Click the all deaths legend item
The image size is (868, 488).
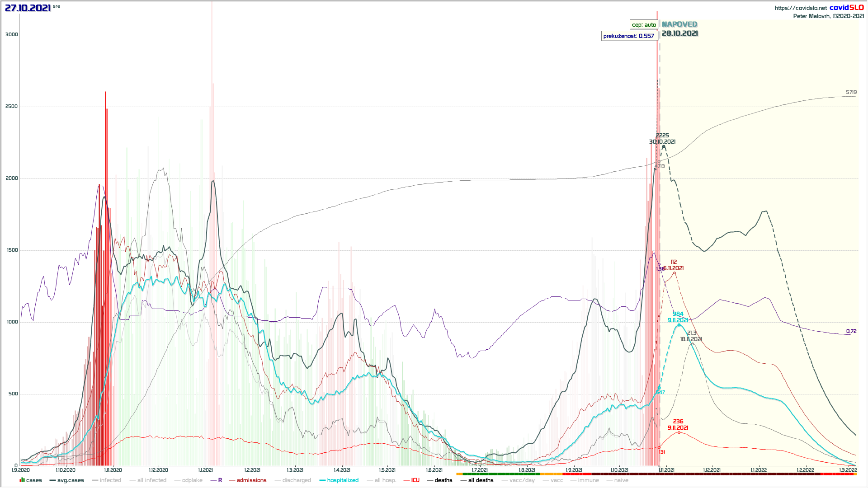coord(481,480)
